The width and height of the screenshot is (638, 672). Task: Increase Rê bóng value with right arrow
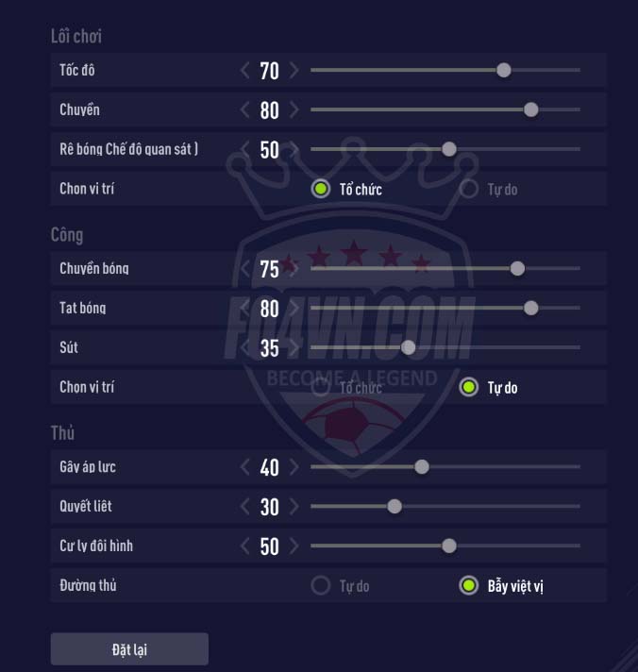coord(294,150)
